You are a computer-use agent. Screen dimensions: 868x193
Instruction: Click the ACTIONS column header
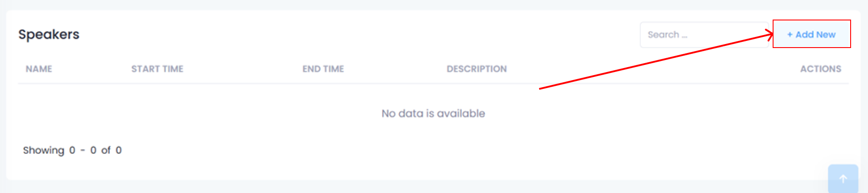(x=820, y=69)
